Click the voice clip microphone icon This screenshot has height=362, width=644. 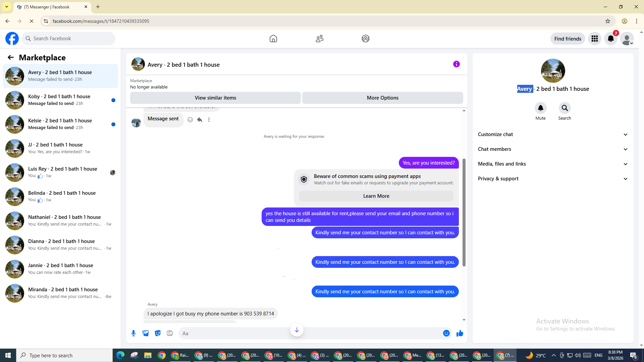coord(133,333)
